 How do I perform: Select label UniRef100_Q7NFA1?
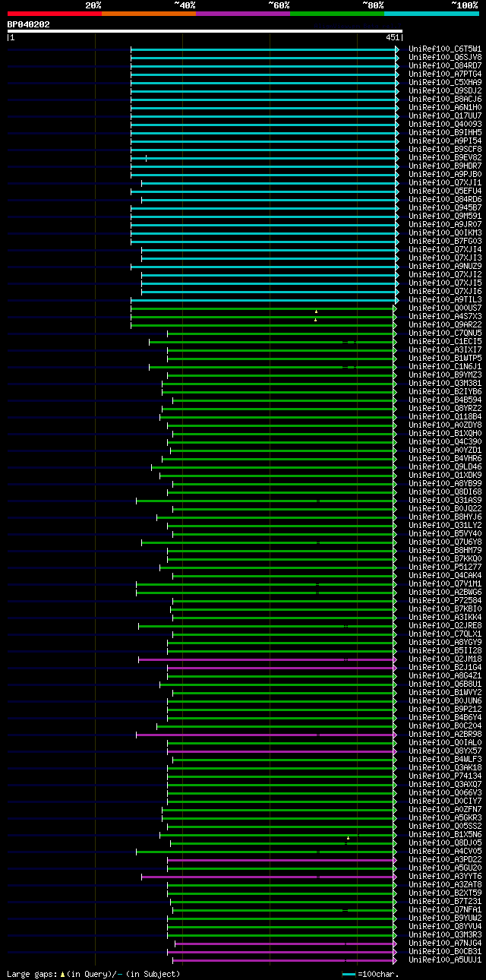point(445,909)
